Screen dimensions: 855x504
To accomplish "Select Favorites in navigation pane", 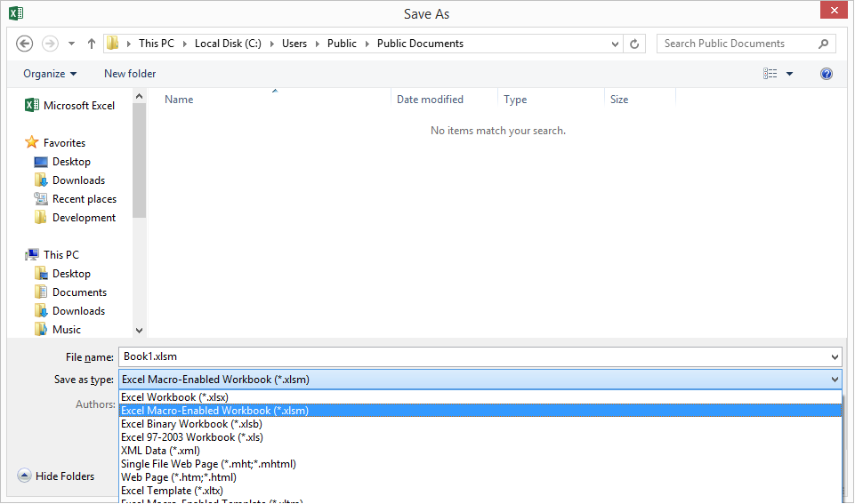I will point(55,143).
